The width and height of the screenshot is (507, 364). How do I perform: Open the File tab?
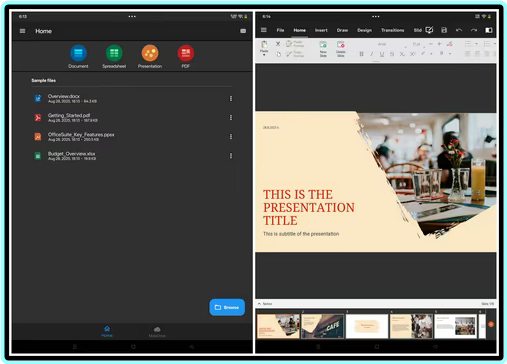coord(280,30)
